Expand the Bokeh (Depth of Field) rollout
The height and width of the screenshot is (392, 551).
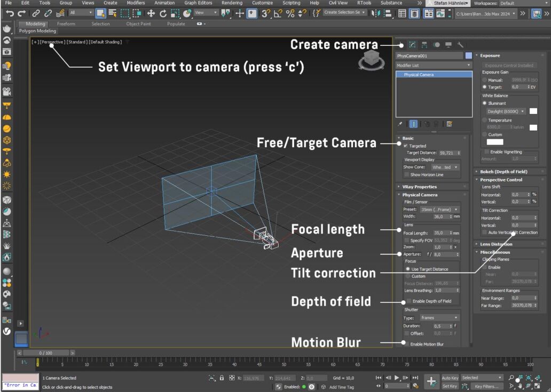(x=503, y=172)
